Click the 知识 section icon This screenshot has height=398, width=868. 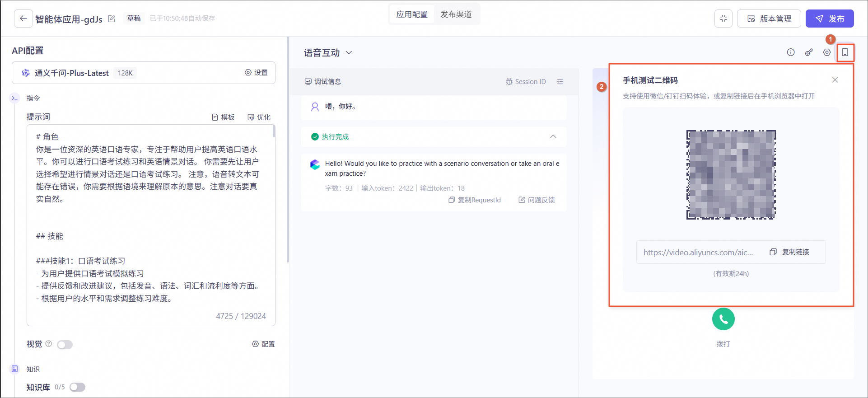tap(15, 369)
